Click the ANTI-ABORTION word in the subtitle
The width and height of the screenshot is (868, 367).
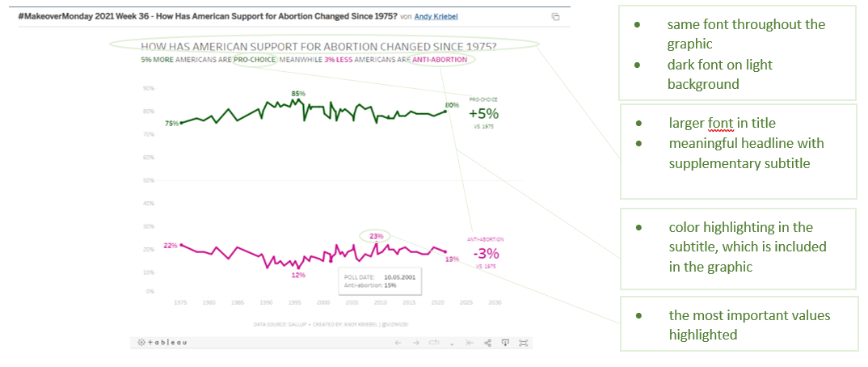tap(442, 60)
